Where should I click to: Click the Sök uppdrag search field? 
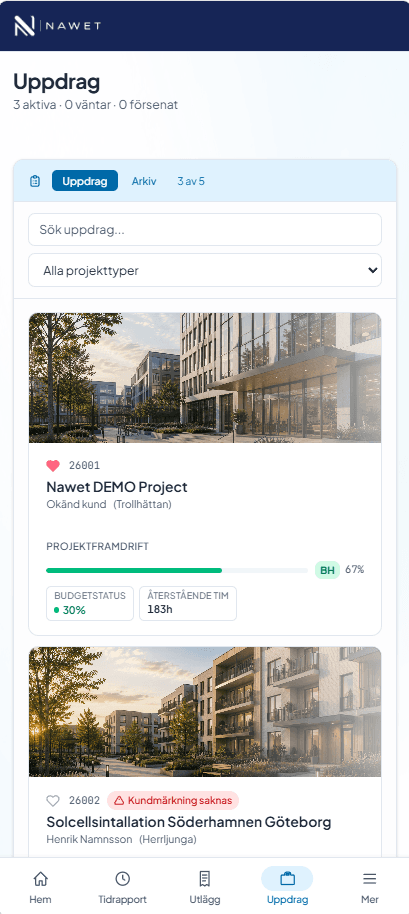[205, 230]
